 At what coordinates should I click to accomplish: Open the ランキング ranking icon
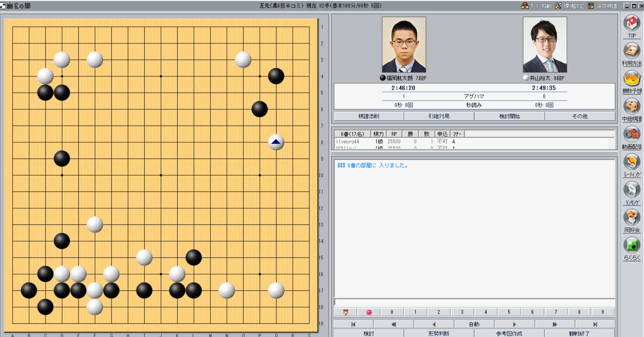pyautogui.click(x=632, y=193)
